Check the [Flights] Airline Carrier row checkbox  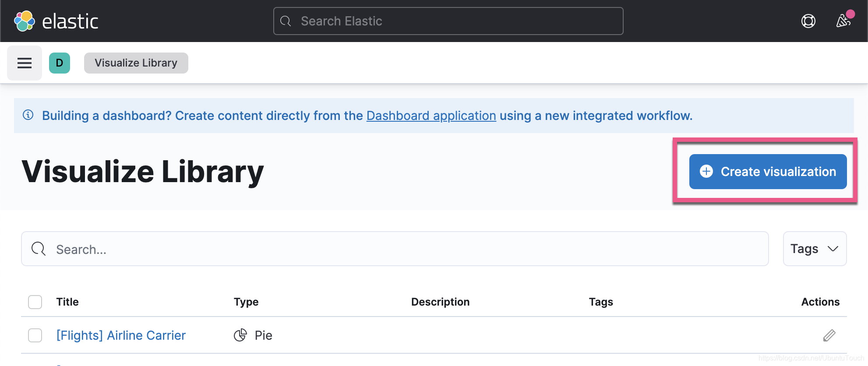(x=35, y=335)
